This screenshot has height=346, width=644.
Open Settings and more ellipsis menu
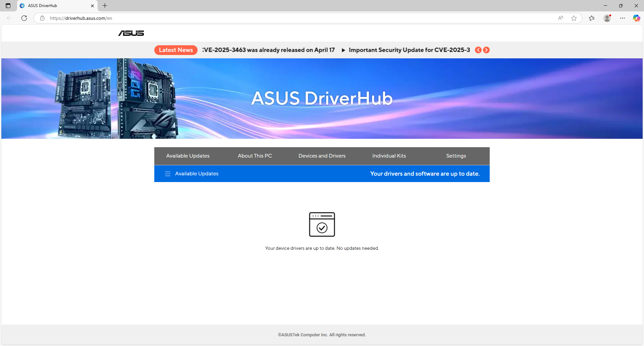pyautogui.click(x=623, y=18)
